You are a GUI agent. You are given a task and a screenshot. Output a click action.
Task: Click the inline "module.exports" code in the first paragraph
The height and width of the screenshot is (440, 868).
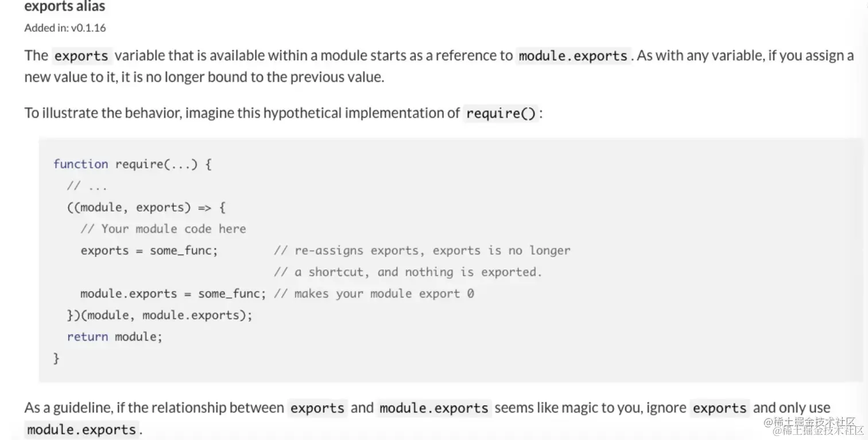(x=573, y=56)
